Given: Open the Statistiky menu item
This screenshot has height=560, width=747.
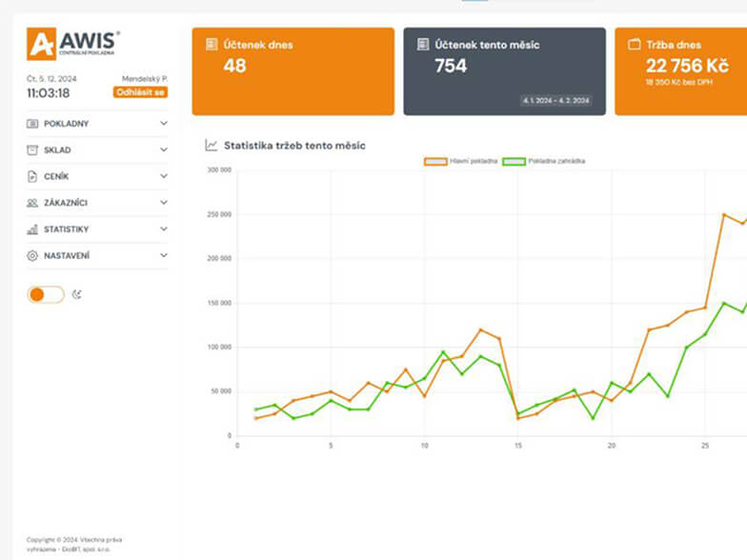Looking at the screenshot, I should tap(66, 230).
